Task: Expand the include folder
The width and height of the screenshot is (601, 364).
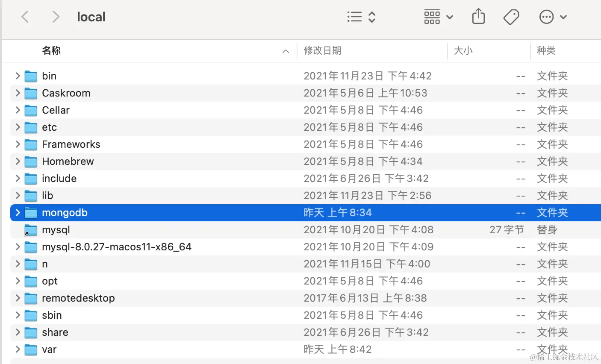Action: 18,179
